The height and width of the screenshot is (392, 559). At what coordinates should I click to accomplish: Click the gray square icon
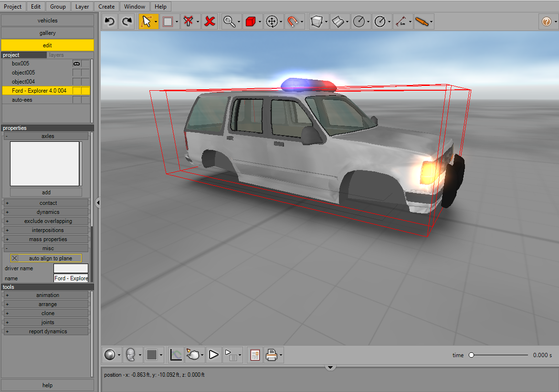point(152,355)
